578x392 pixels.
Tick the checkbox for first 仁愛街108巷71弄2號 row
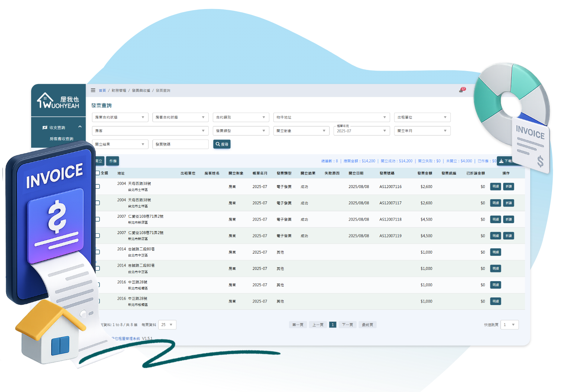98,219
